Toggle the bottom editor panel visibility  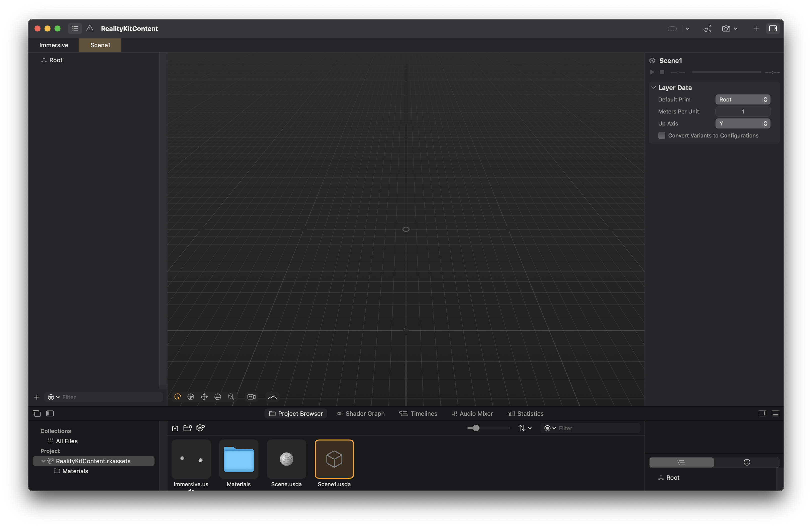775,413
